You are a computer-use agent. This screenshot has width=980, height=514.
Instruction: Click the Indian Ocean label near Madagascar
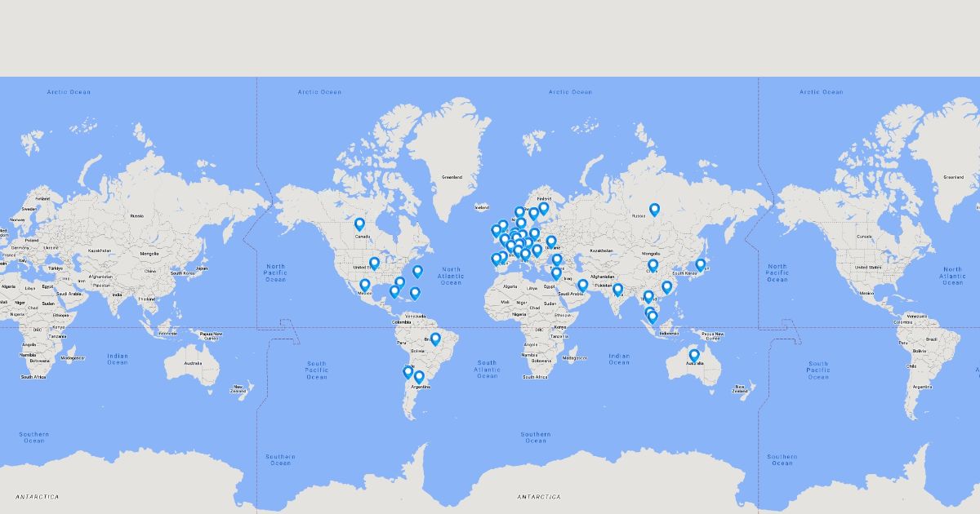tap(619, 359)
